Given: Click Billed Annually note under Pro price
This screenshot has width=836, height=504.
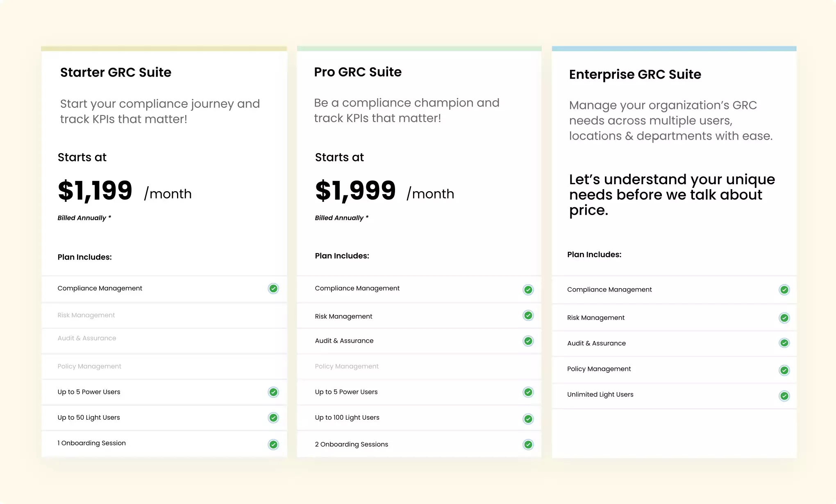Looking at the screenshot, I should 341,218.
